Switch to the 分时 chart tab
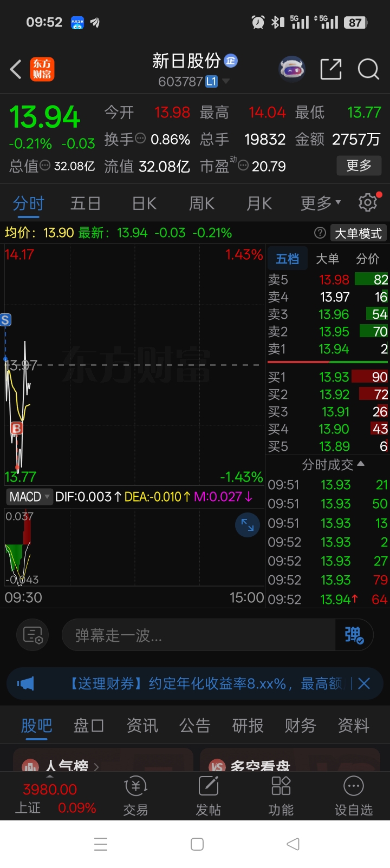390x868 pixels. point(28,203)
